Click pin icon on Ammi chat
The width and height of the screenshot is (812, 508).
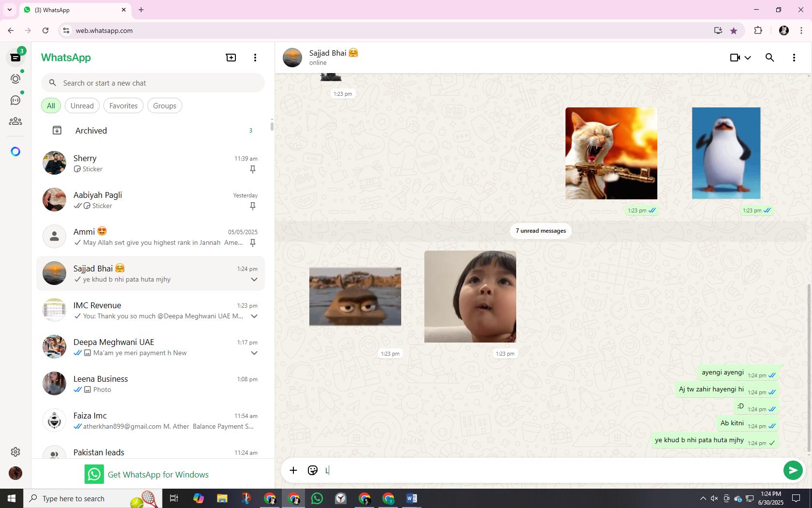(x=252, y=243)
